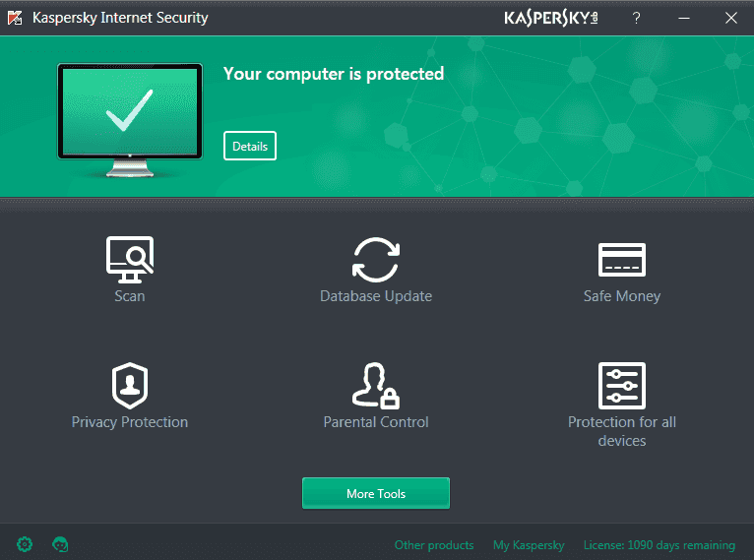Image resolution: width=754 pixels, height=560 pixels.
Task: Click the protected computer monitor image
Action: [x=130, y=120]
